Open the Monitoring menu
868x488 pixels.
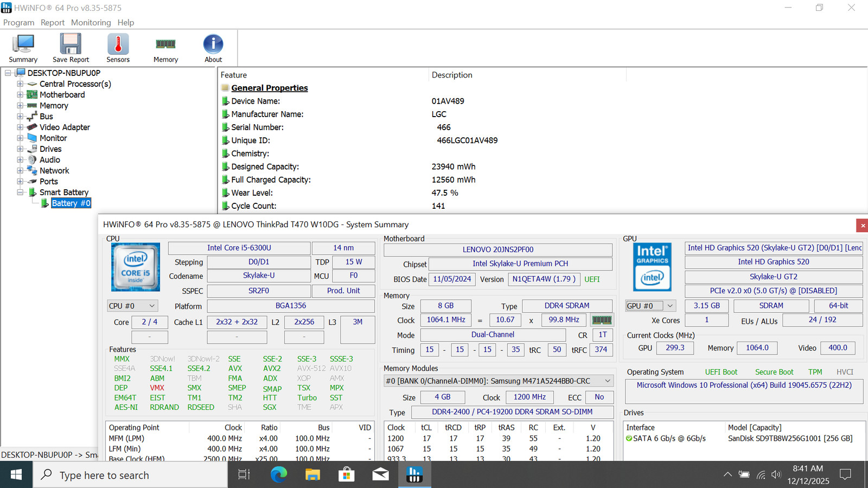tap(91, 22)
